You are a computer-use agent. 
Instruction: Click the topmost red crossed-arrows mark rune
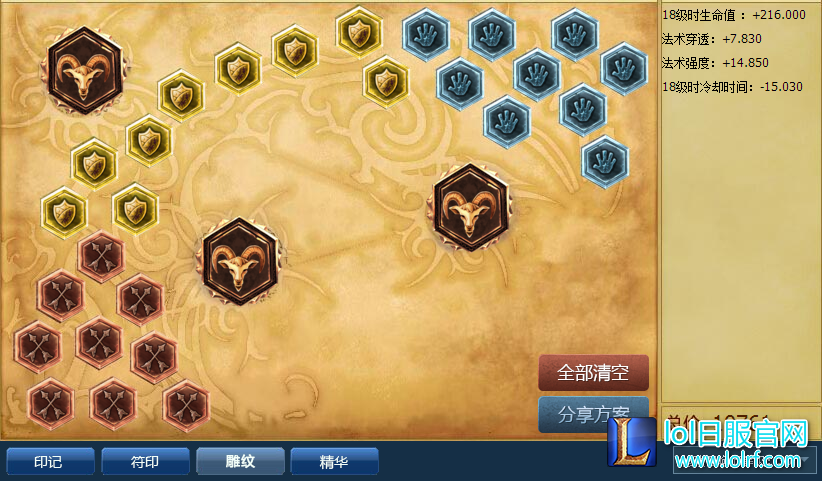101,256
